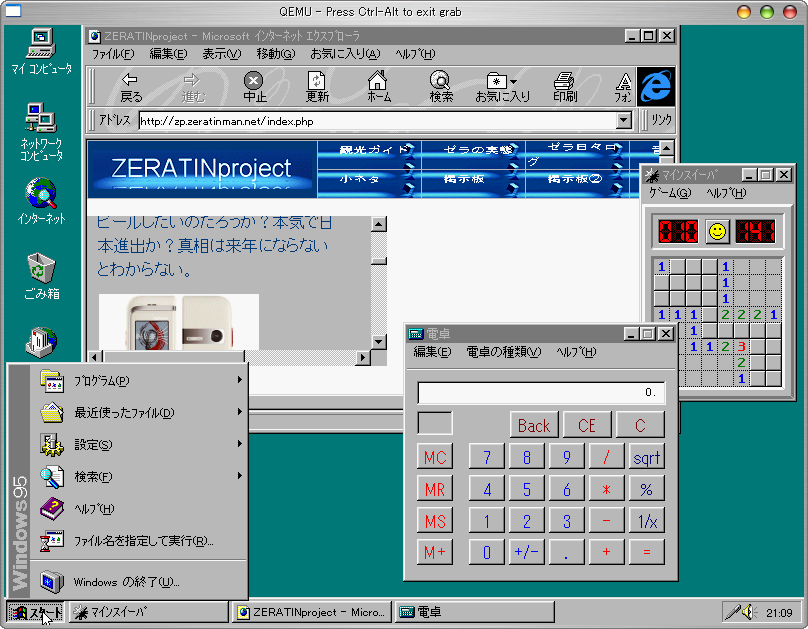Click the Refresh (更新) toolbar icon
Screen dimensions: 808x629
tap(316, 87)
